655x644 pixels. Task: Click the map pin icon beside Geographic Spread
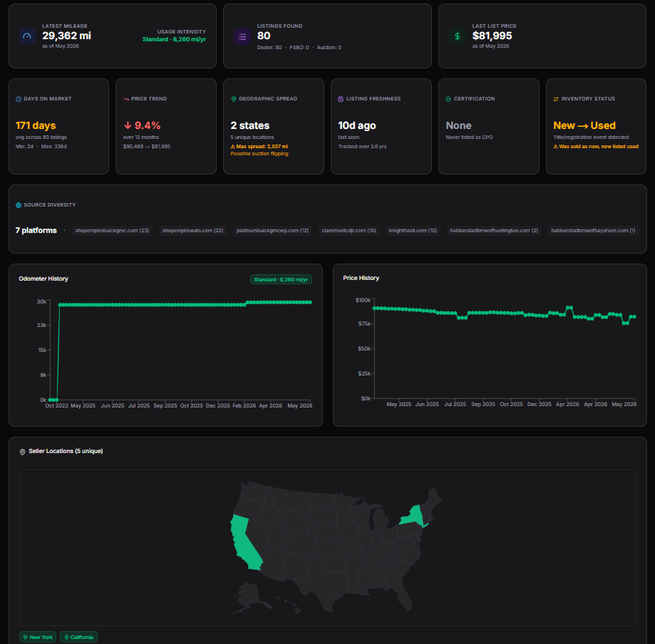234,99
